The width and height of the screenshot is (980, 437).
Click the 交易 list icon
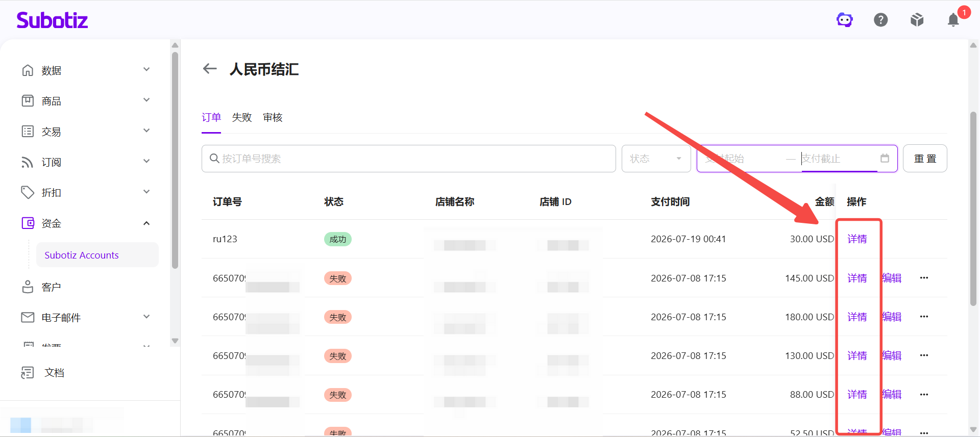[28, 131]
